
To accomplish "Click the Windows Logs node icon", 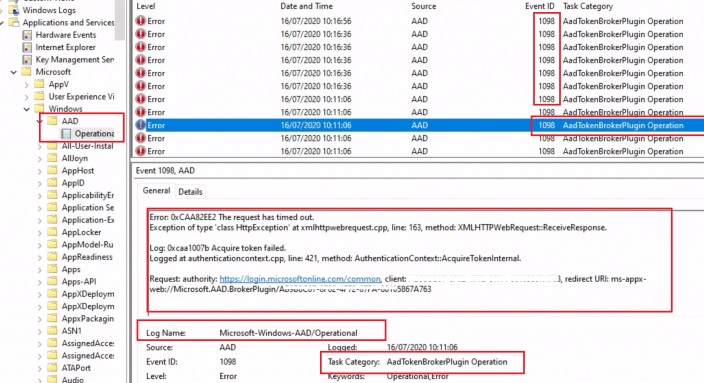I will pos(13,10).
